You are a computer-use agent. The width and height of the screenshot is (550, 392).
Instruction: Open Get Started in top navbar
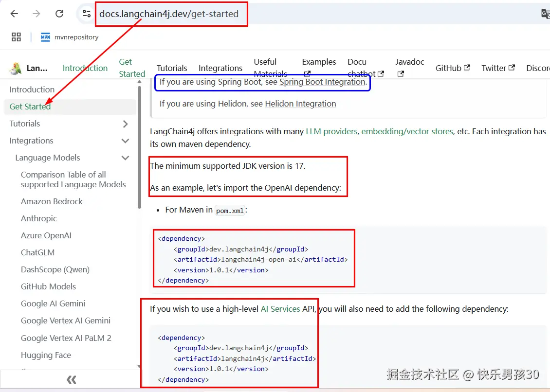tap(132, 68)
